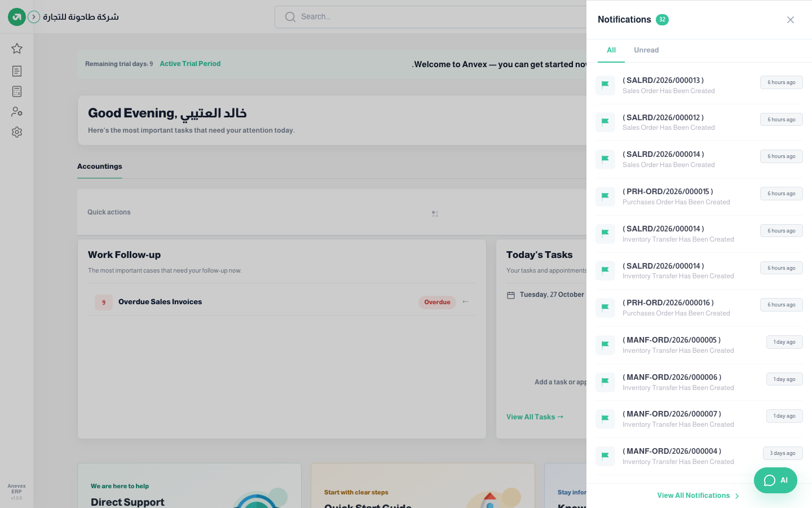Click the flag icon for MANF-ORD/2026/000007

coord(605,419)
